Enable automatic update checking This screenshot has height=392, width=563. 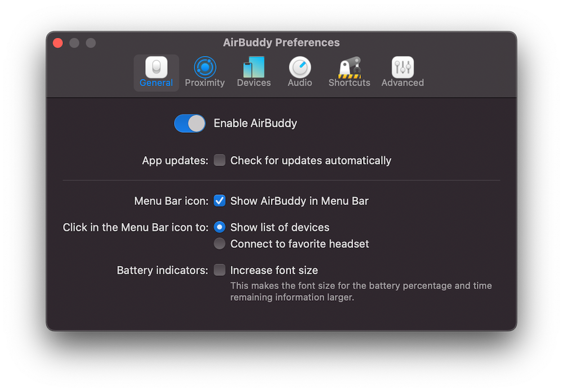[x=220, y=160]
